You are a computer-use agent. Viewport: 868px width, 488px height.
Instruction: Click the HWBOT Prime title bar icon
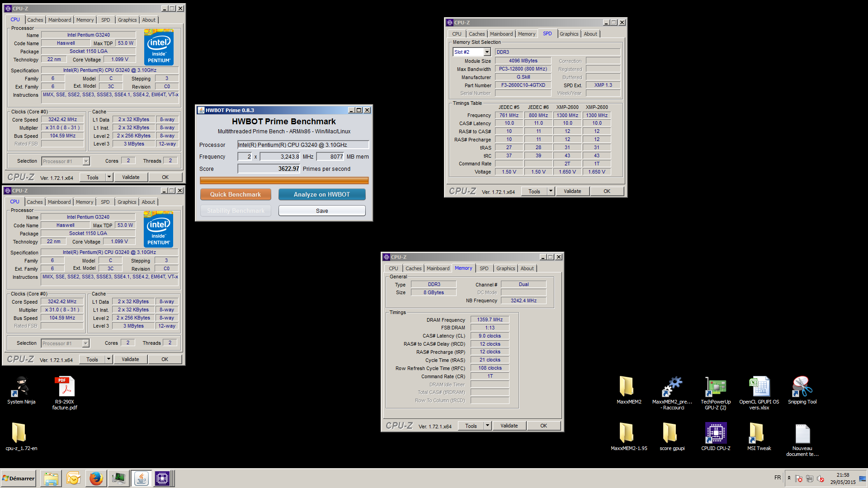[x=201, y=110]
